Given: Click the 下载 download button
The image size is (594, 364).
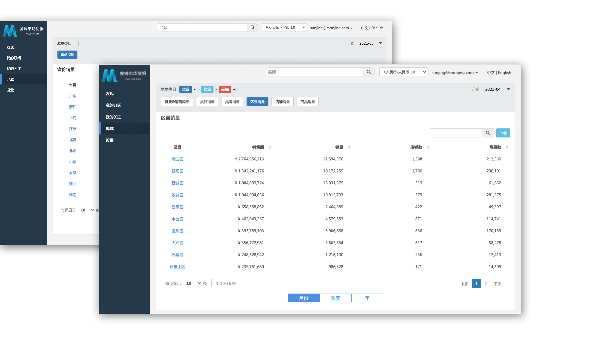Looking at the screenshot, I should (x=503, y=133).
